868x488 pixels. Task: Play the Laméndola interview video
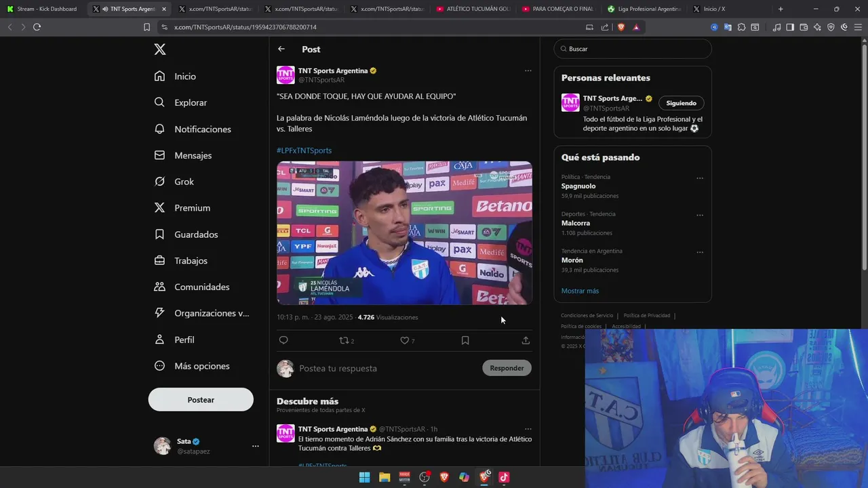(404, 232)
